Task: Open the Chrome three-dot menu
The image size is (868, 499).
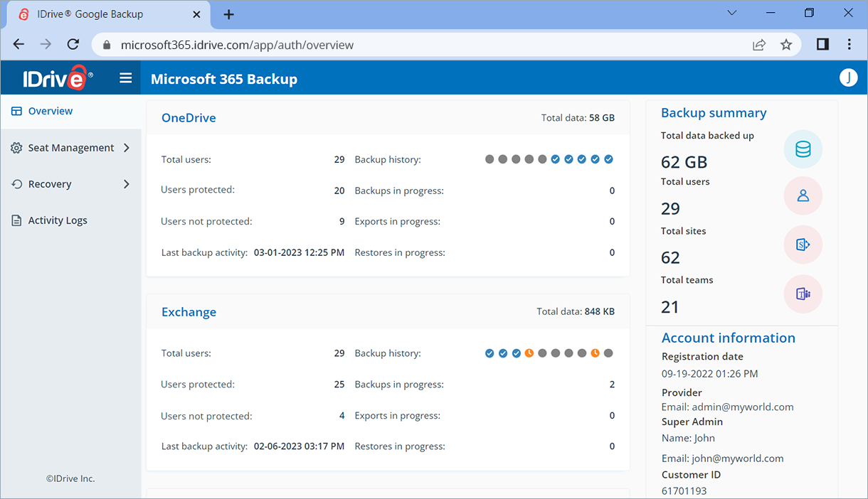Action: pos(850,45)
